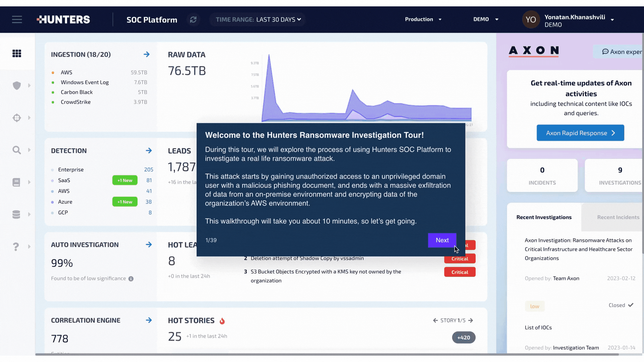Click the Hot Stories flame icon
644x362 pixels.
(222, 321)
